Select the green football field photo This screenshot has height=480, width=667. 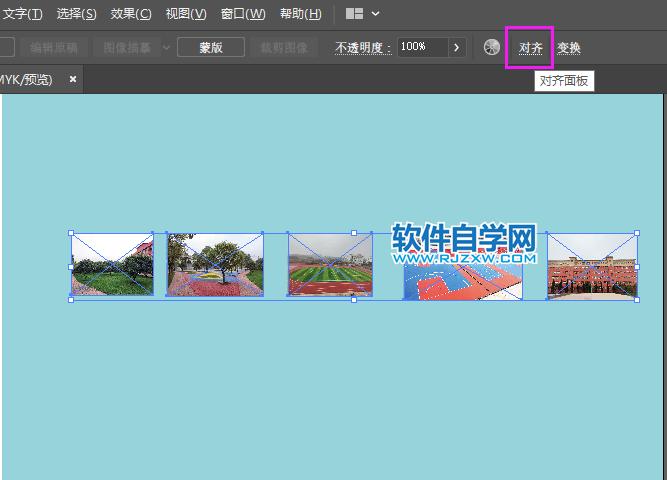pos(330,264)
